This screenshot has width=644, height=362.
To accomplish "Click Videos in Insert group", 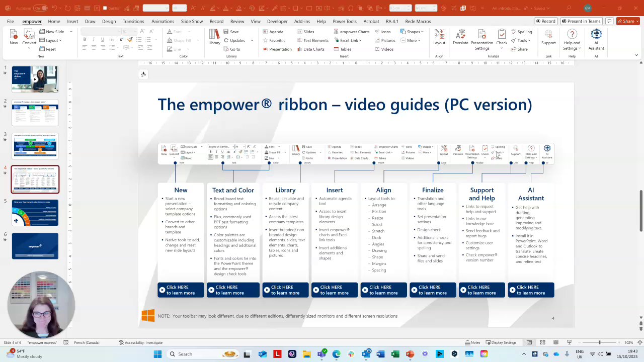I will click(x=384, y=49).
